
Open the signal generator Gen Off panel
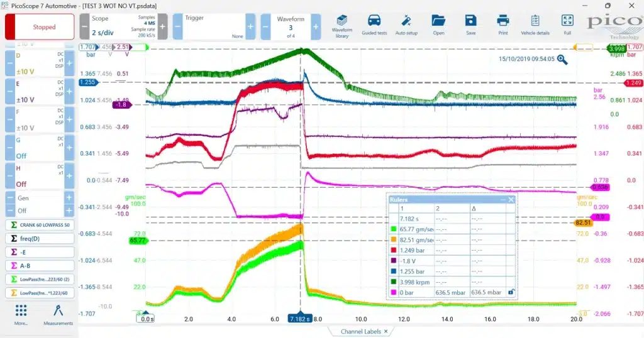[40, 204]
